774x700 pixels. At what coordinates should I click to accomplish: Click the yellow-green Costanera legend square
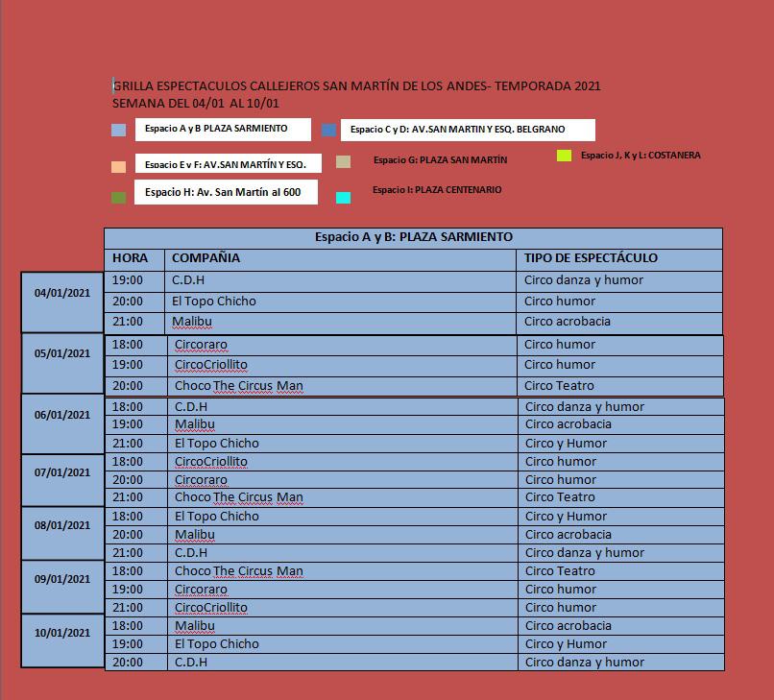click(565, 156)
